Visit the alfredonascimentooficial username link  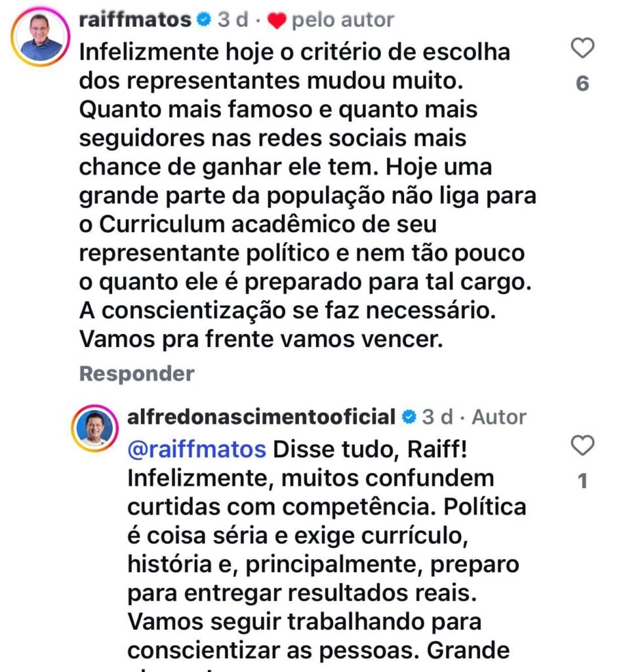click(261, 417)
